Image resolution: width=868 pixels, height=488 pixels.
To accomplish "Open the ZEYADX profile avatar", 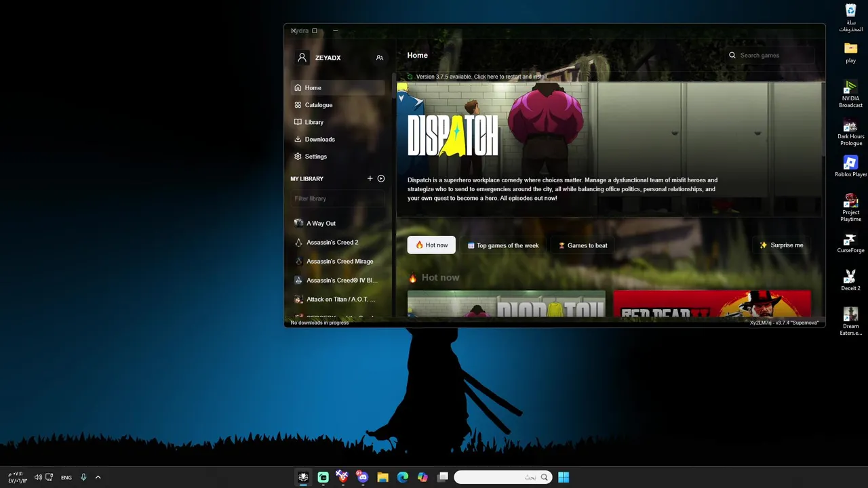I will (302, 58).
